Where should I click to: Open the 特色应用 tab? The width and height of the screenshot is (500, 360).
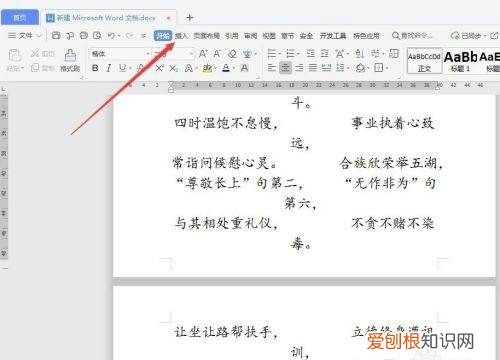click(366, 35)
